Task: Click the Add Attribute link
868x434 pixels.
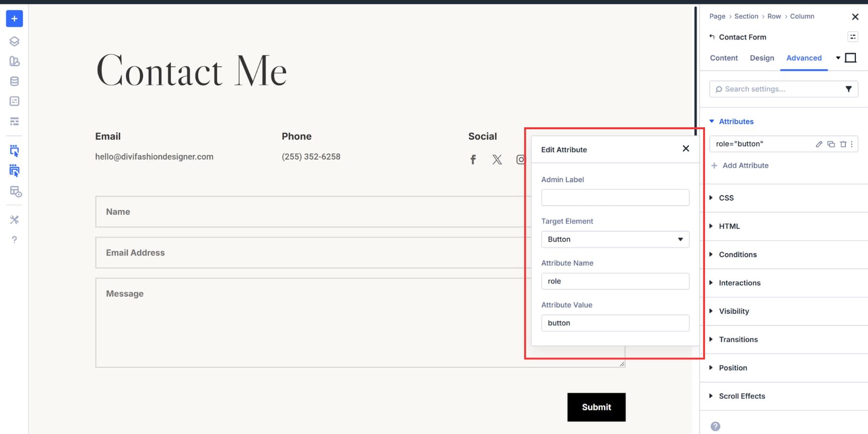Action: [740, 165]
